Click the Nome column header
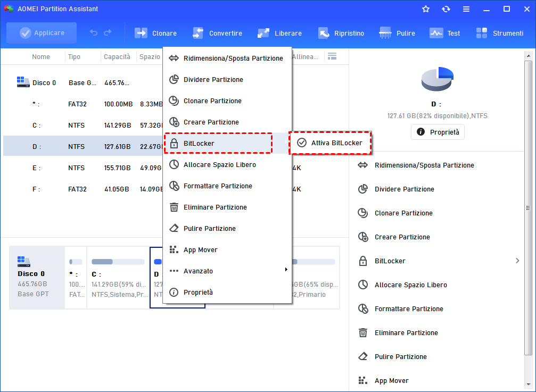 coord(40,57)
